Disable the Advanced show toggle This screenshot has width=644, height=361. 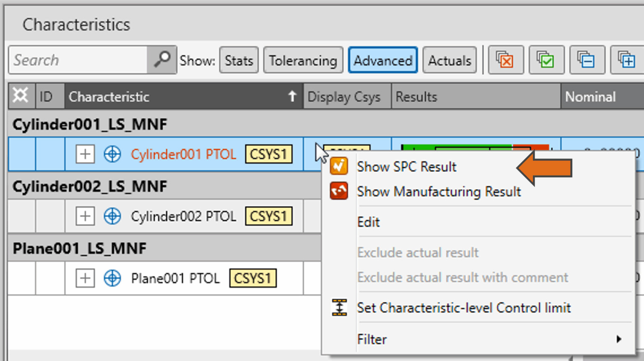pyautogui.click(x=382, y=61)
